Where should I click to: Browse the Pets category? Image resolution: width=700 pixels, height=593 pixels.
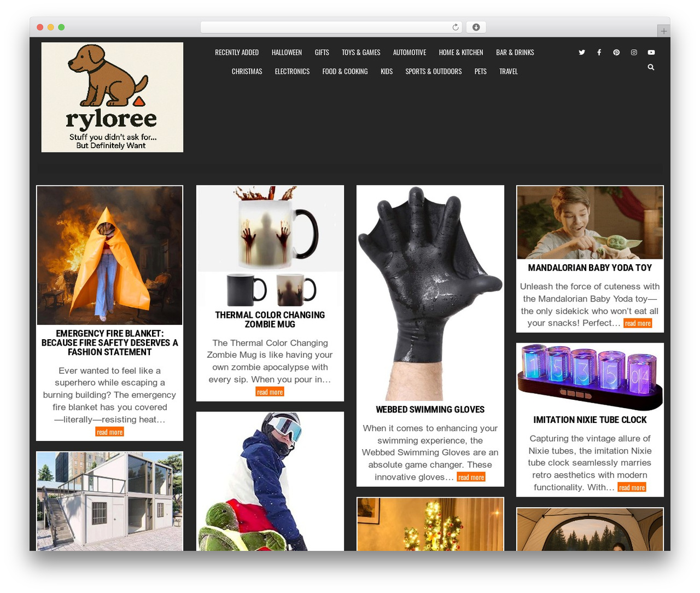pos(481,72)
